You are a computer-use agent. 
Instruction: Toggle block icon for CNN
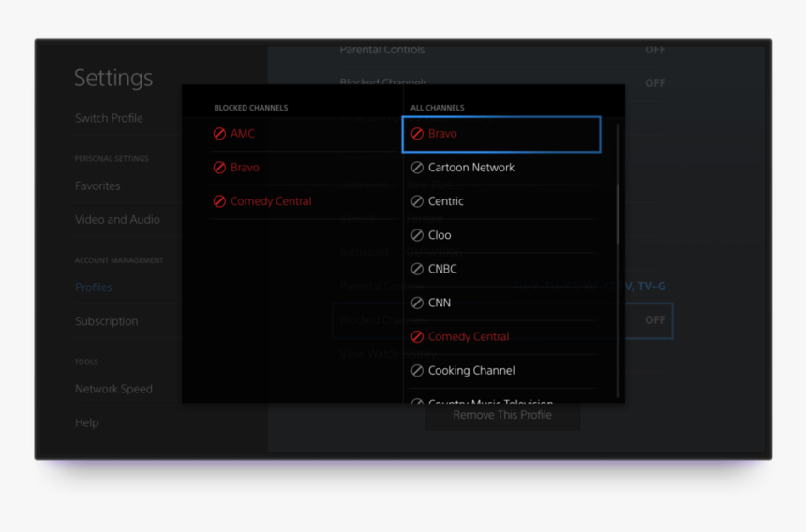[x=417, y=303]
